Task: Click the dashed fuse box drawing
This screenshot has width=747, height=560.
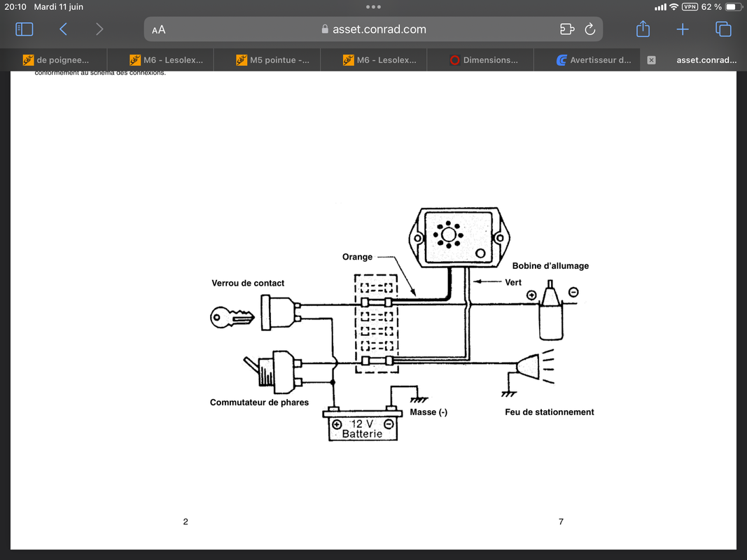Action: coord(377,324)
